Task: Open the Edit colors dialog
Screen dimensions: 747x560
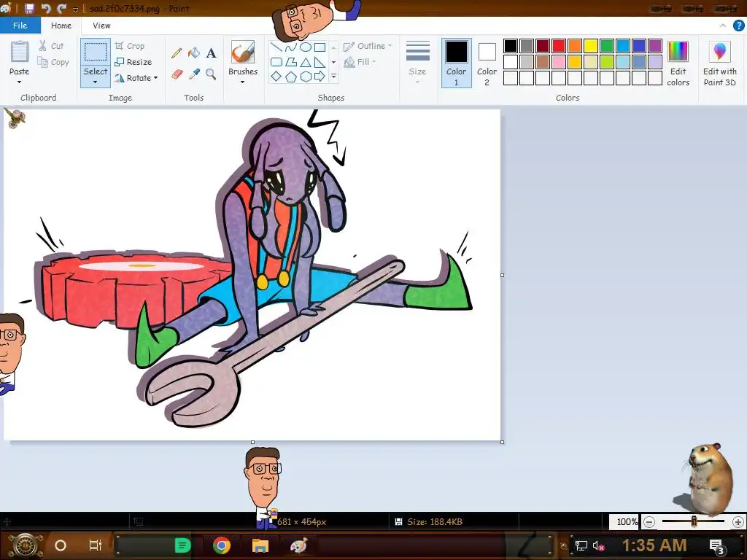Action: tap(678, 63)
